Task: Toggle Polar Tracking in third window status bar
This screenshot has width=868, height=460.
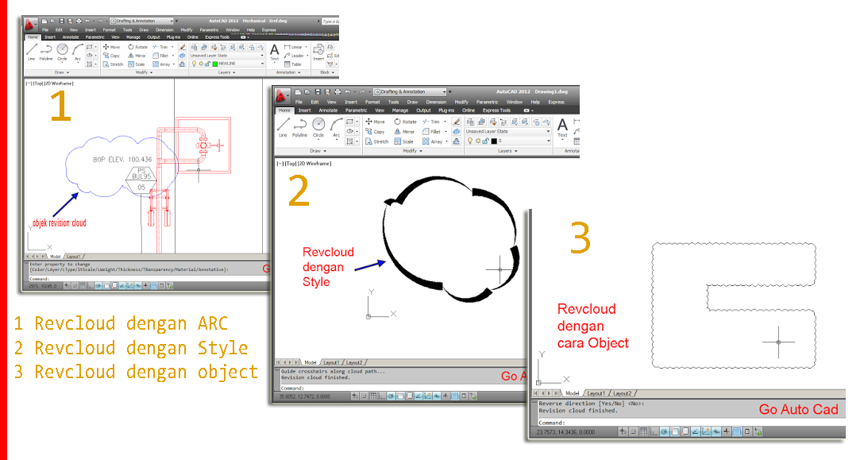Action: [665, 431]
